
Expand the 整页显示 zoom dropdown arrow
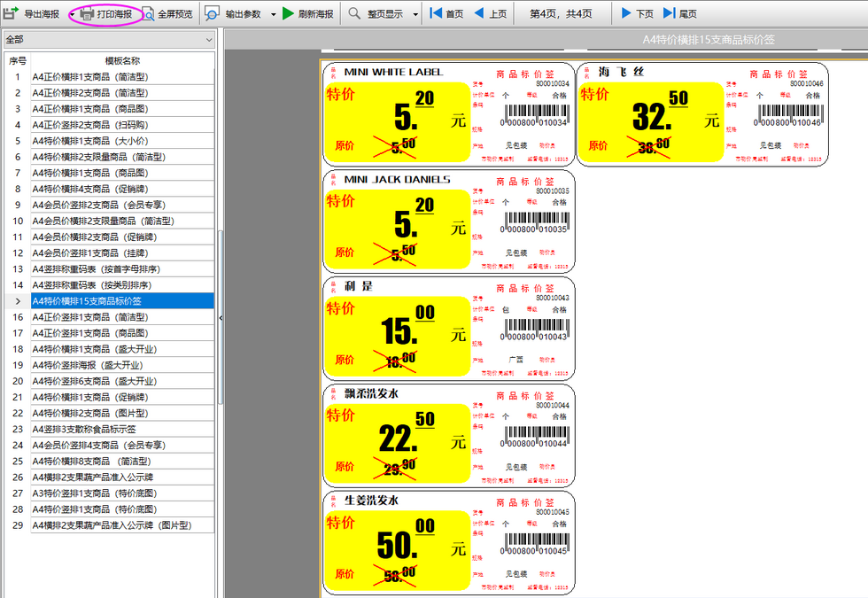[x=415, y=14]
